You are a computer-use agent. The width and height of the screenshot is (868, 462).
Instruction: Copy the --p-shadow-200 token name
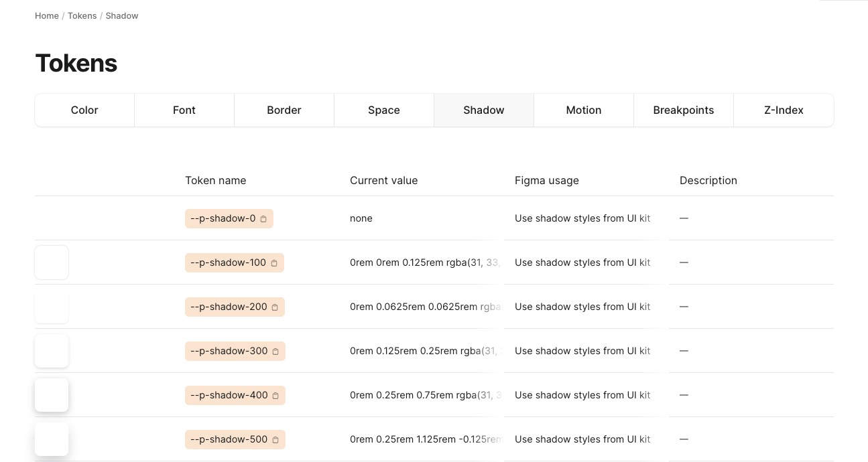[x=275, y=307]
